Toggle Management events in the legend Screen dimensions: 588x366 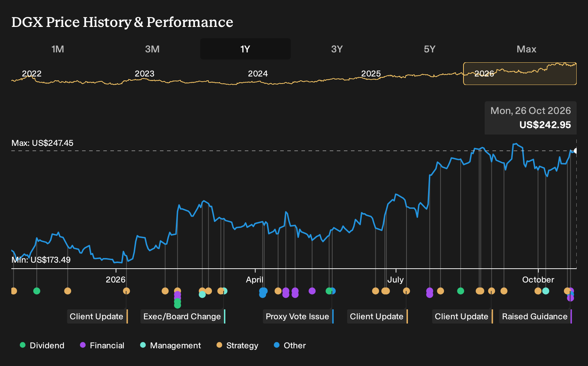(x=171, y=345)
